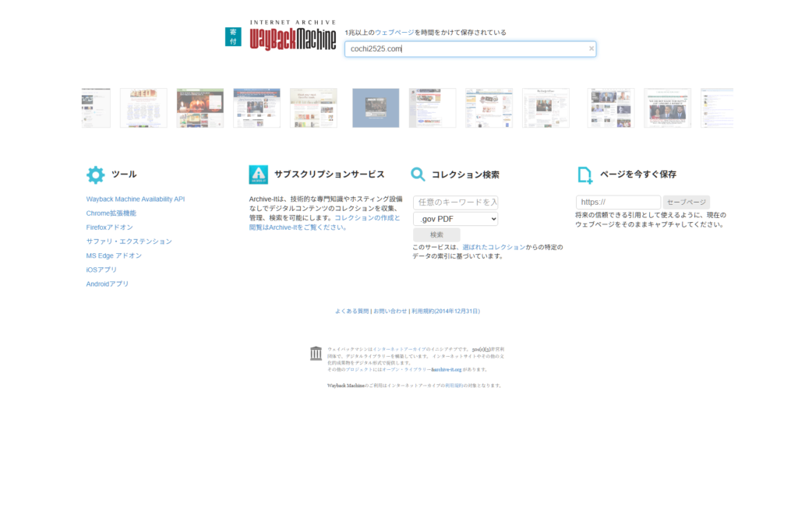798x532 pixels.
Task: Open the 利用規約(2014年12月31日) link
Action: click(x=446, y=312)
